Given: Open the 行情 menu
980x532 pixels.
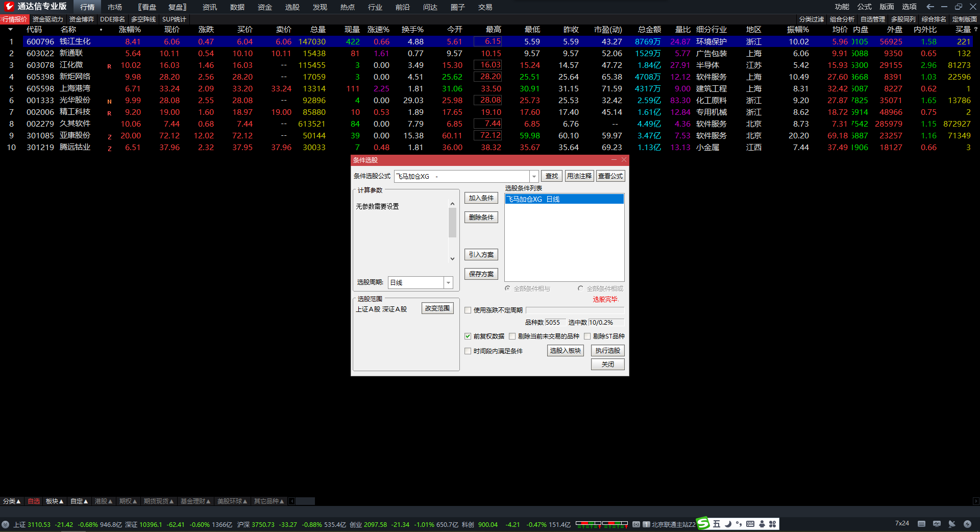Looking at the screenshot, I should tap(87, 7).
